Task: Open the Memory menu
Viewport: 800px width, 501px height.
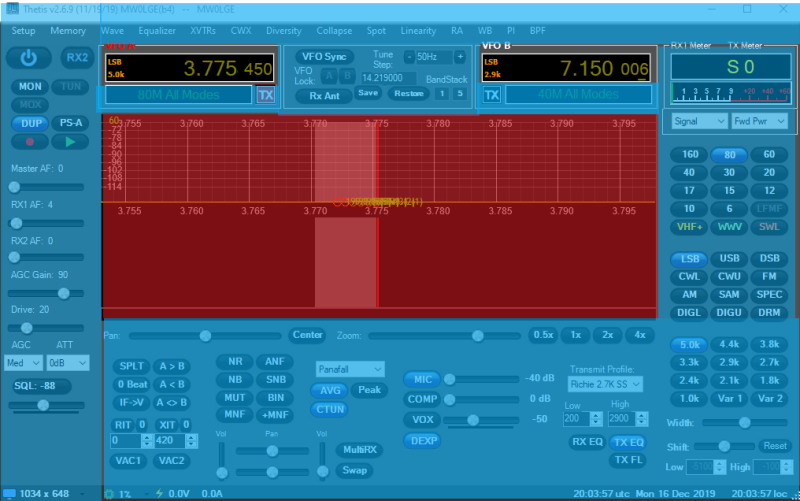Action: tap(68, 31)
